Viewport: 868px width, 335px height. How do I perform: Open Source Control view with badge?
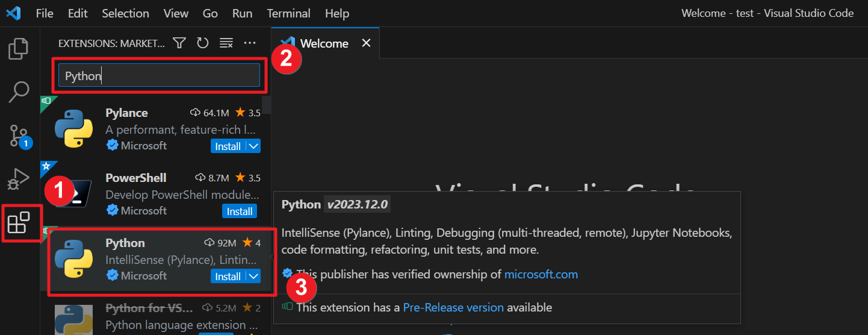point(19,136)
